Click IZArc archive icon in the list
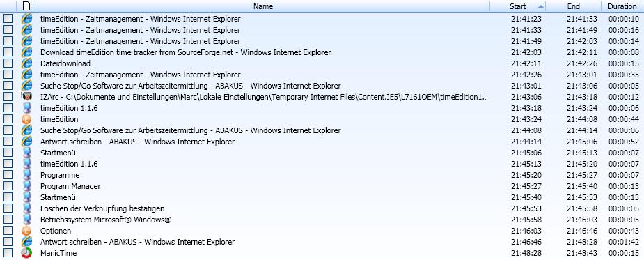This screenshot has width=644, height=260. (x=26, y=96)
